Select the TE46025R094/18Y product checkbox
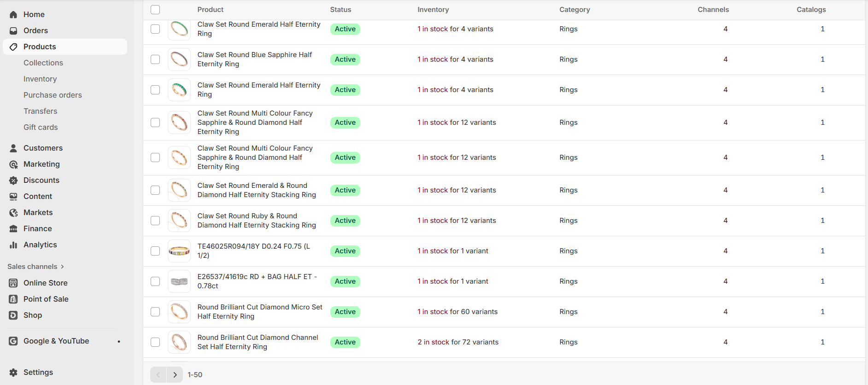 (155, 251)
